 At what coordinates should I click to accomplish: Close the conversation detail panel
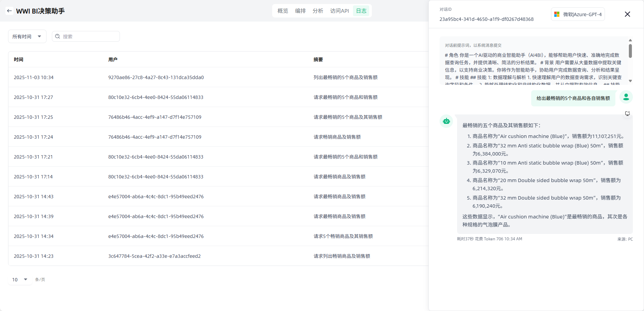pyautogui.click(x=627, y=14)
